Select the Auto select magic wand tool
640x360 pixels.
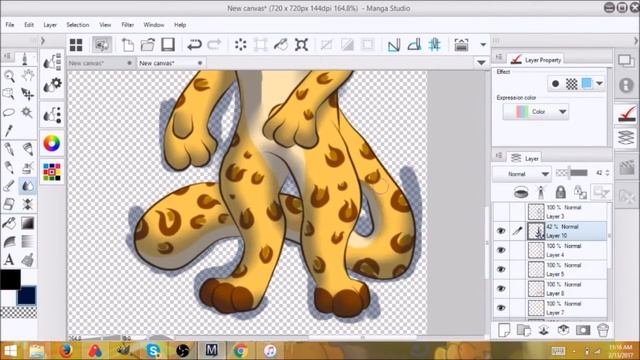click(x=28, y=112)
